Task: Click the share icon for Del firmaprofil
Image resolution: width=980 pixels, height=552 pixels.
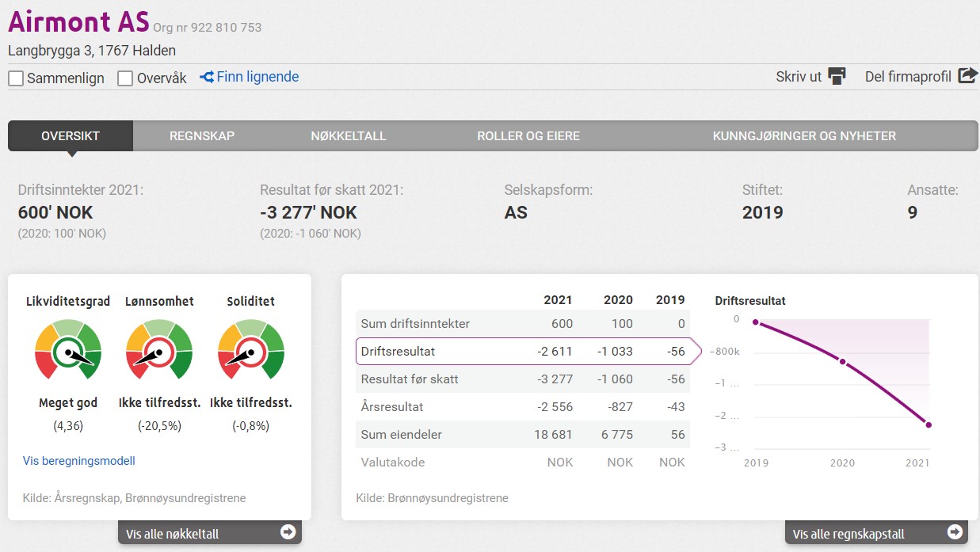Action: click(x=967, y=76)
